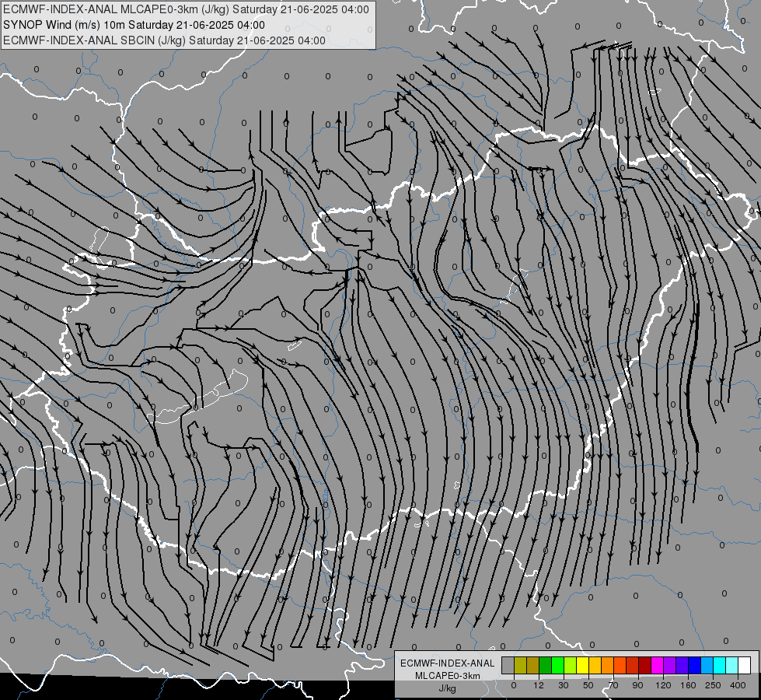Click the legend tick value 160
Screen dimensions: 761x700
688,685
